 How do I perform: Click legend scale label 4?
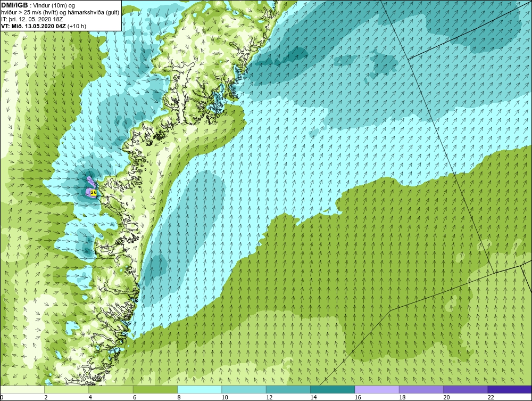click(x=90, y=398)
